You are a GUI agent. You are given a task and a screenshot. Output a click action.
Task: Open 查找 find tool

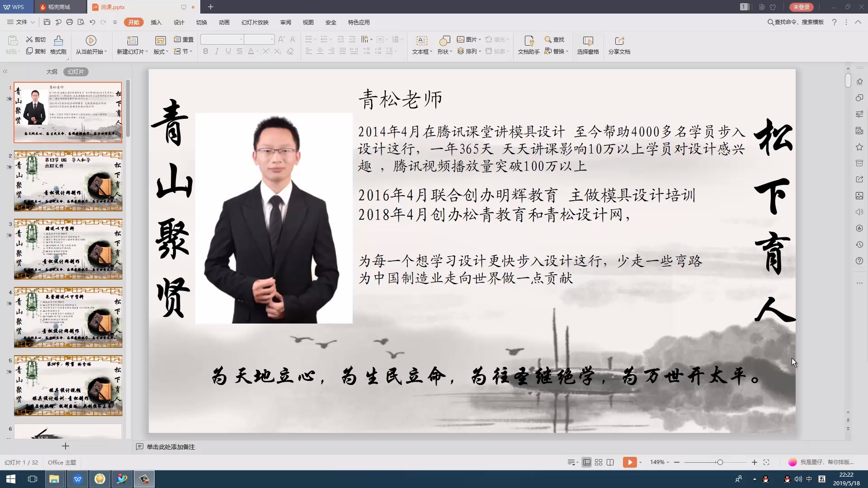[554, 39]
